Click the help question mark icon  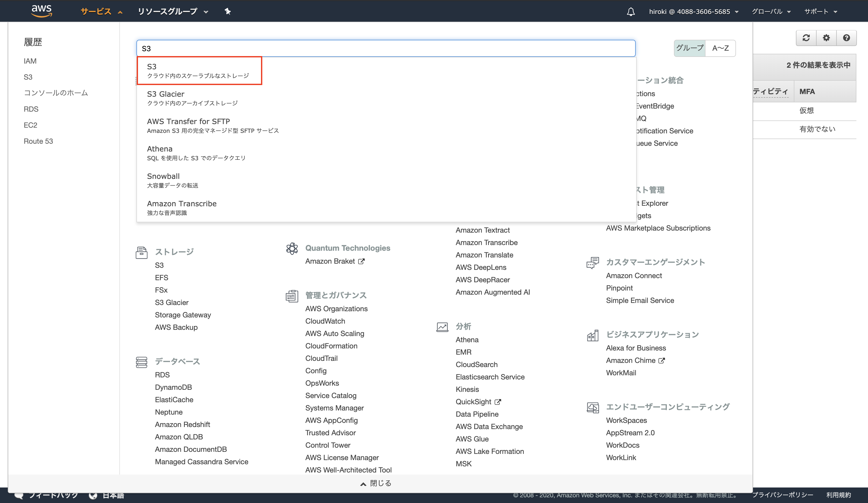pos(846,38)
